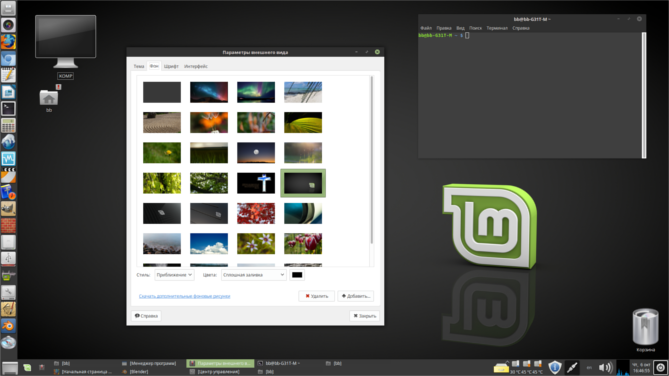
Task: Follow the download additional backgrounds link
Action: [184, 296]
